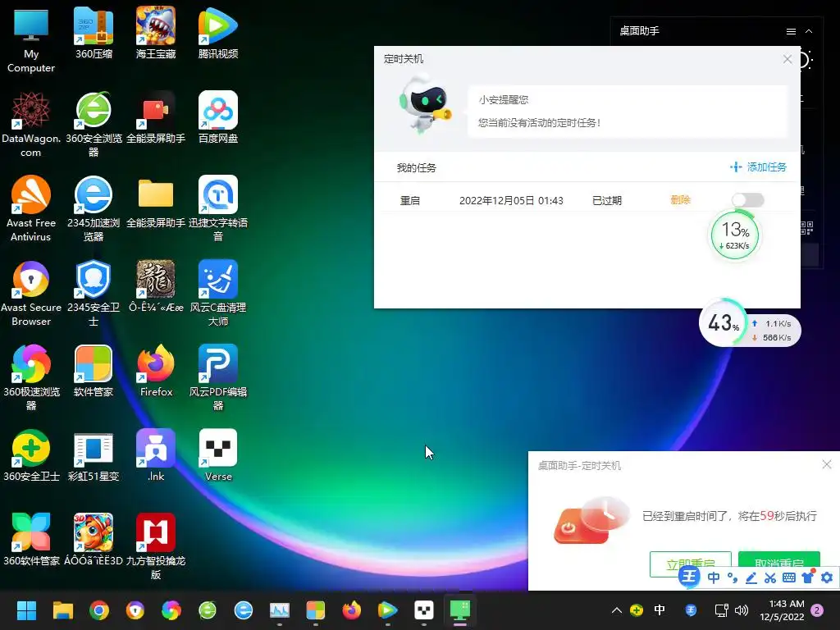Viewport: 840px width, 630px height.
Task: Click the 13% download speed ball
Action: point(734,235)
